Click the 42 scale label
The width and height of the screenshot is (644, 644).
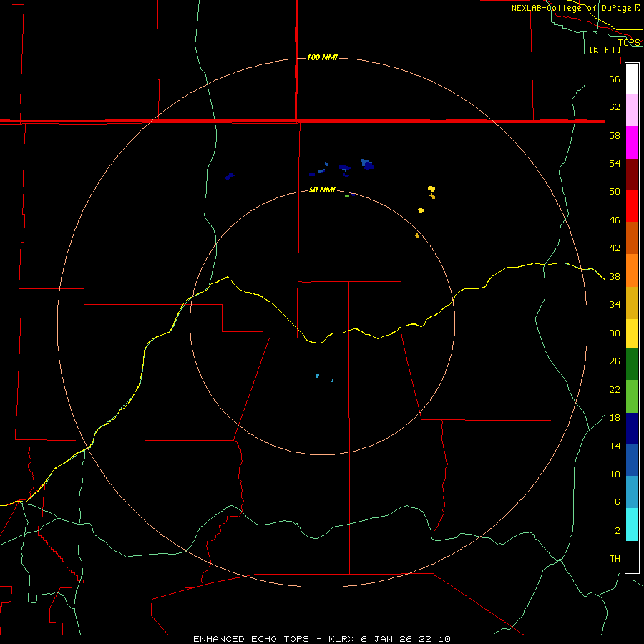[x=615, y=248]
